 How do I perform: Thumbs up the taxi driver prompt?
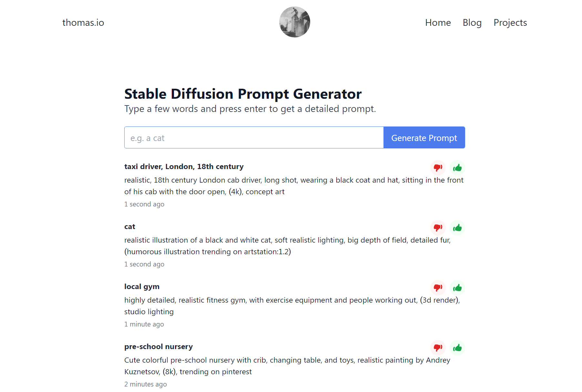(x=457, y=168)
